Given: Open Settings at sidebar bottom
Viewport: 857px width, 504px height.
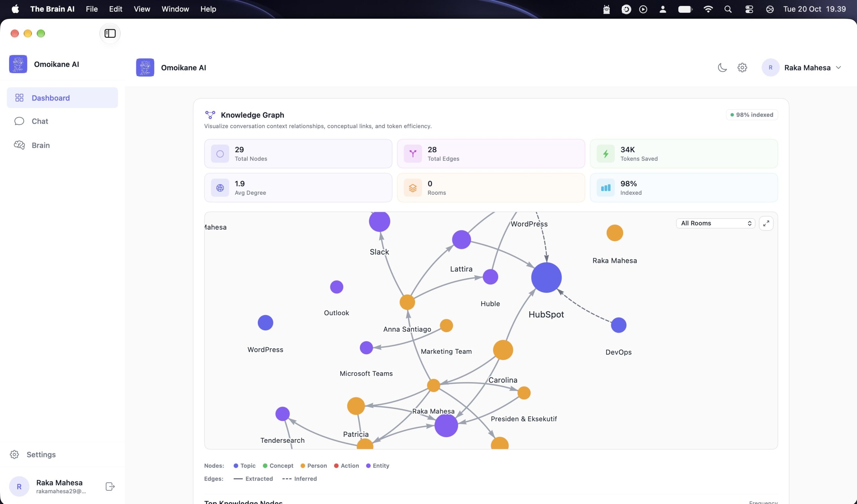Looking at the screenshot, I should [x=33, y=454].
